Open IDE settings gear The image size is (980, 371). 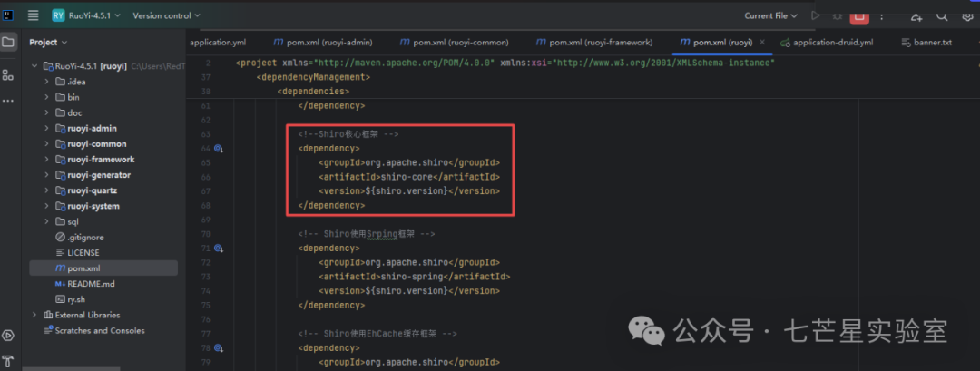pos(967,15)
